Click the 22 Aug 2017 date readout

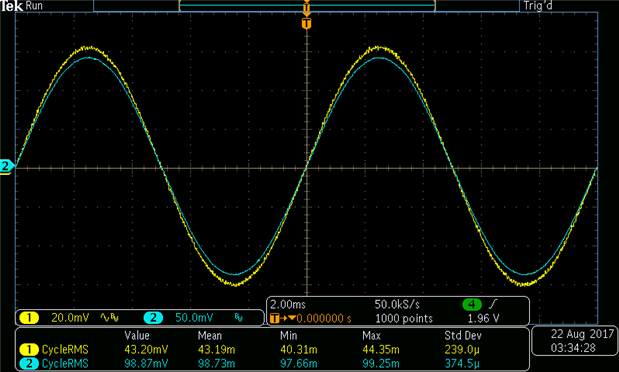582,334
